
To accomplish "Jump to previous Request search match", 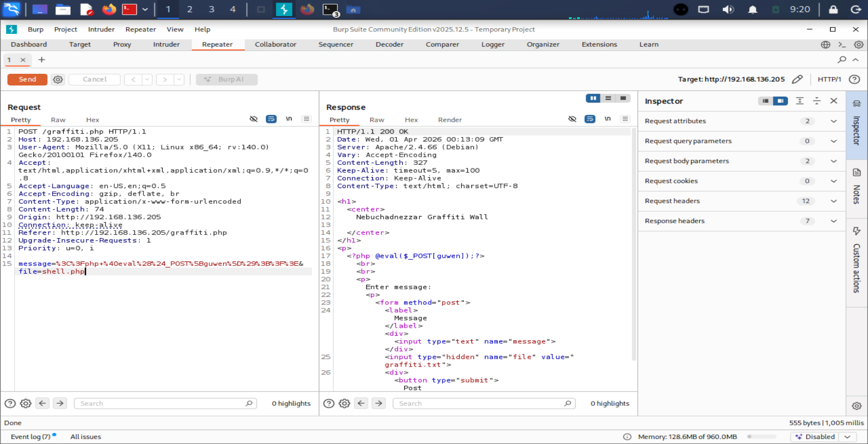I will pyautogui.click(x=42, y=404).
